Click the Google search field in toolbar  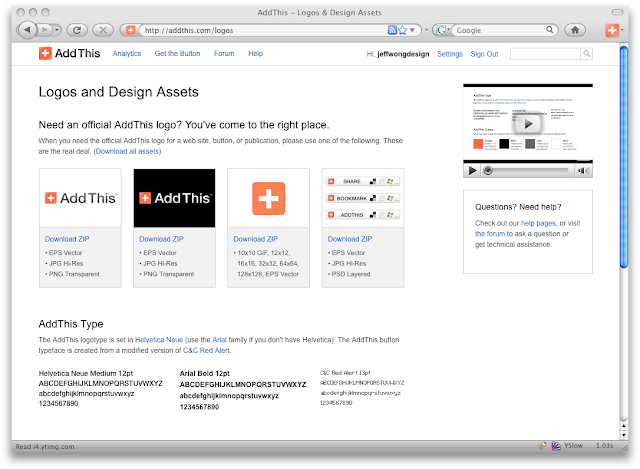(x=500, y=30)
